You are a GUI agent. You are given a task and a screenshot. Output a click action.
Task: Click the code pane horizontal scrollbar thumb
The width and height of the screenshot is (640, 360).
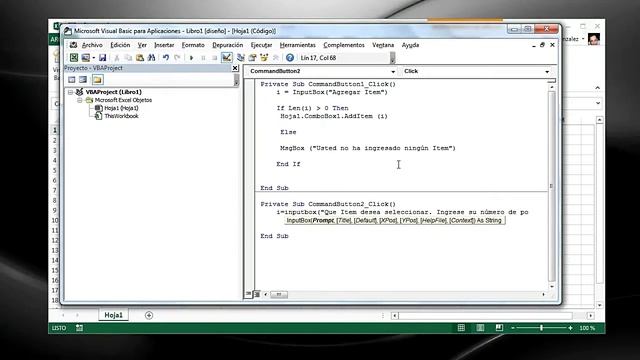click(279, 294)
